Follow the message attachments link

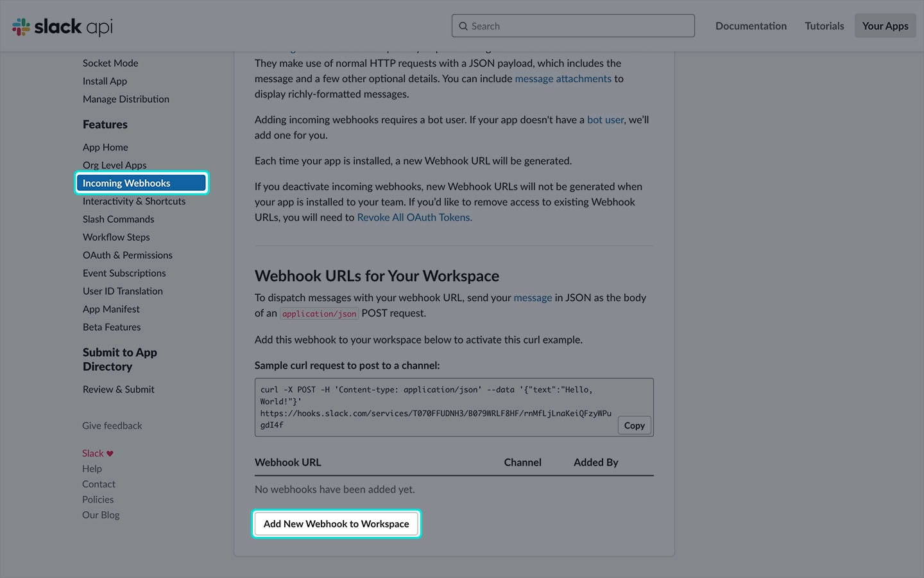click(563, 78)
